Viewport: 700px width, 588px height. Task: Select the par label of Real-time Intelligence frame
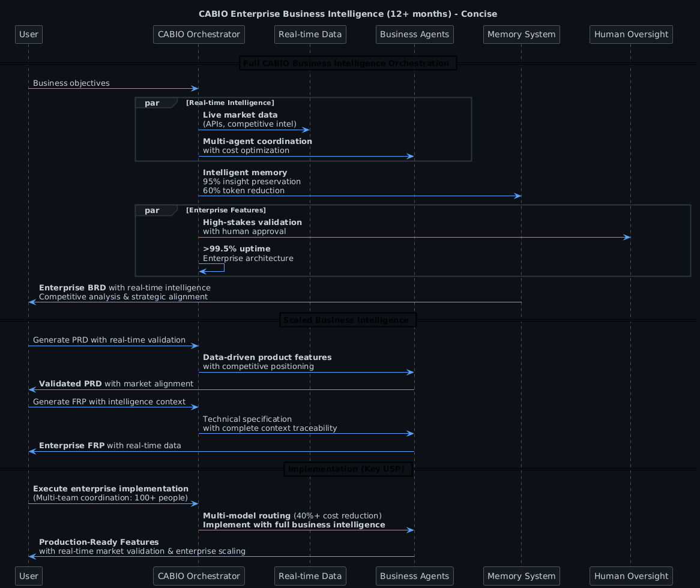coord(152,103)
